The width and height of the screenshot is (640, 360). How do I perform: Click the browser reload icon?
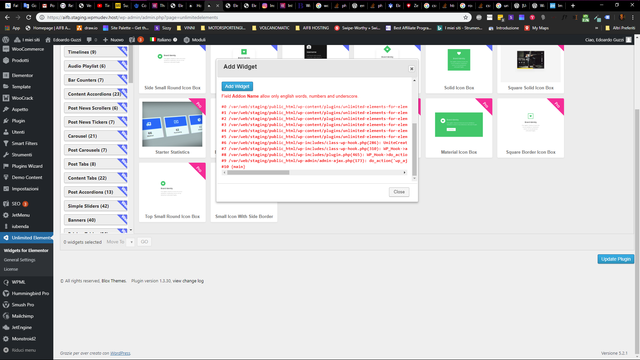pos(28,18)
